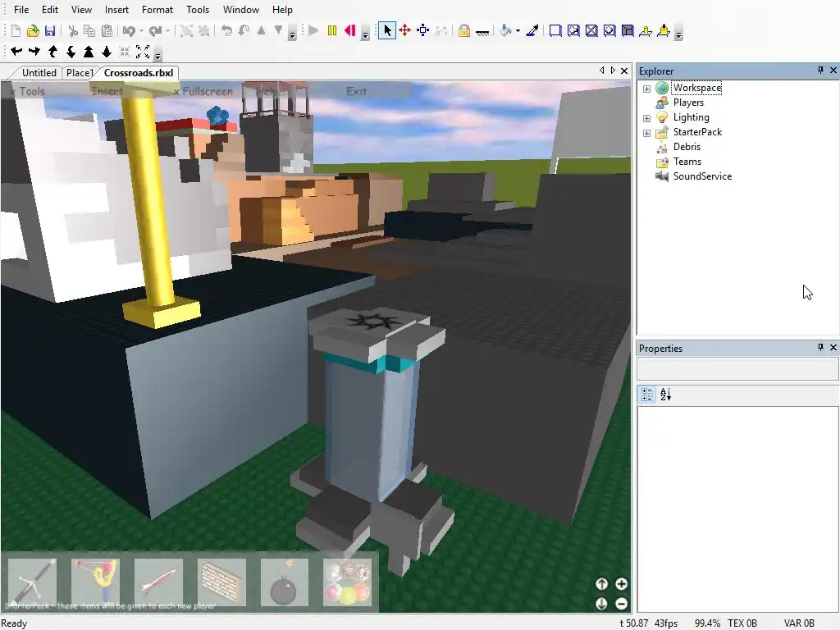840x630 pixels.
Task: Activate the arrow select tool
Action: coord(387,30)
